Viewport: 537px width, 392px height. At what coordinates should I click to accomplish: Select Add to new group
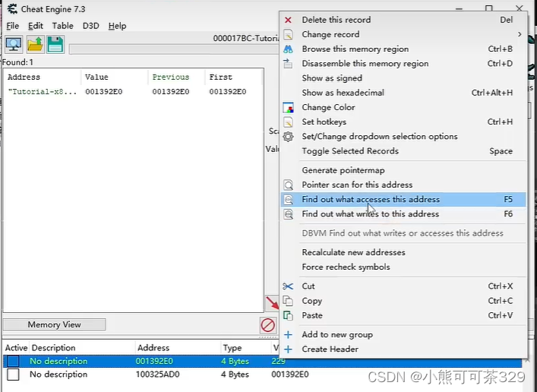click(x=403, y=335)
